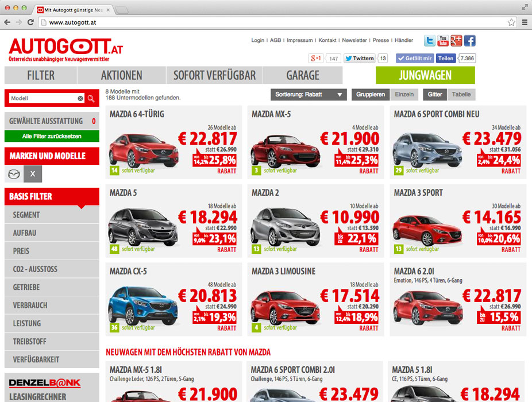This screenshot has width=532, height=402.
Task: Open the Impressum link
Action: tap(300, 41)
